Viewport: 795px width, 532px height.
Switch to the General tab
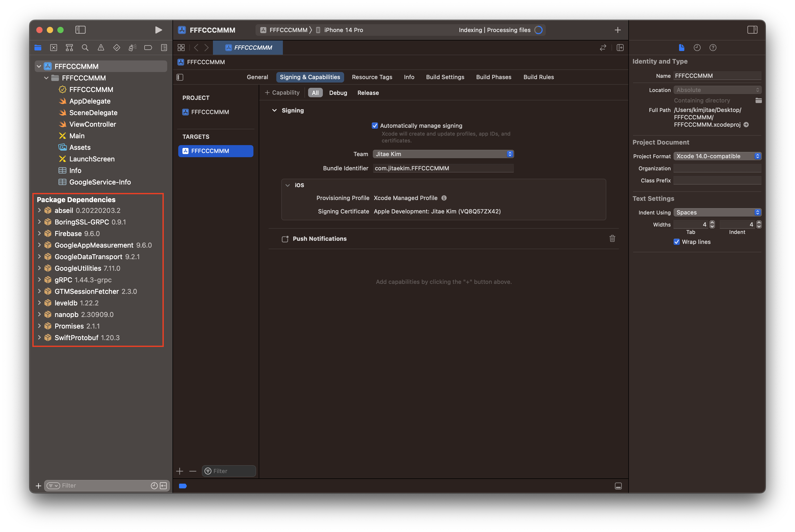(257, 77)
